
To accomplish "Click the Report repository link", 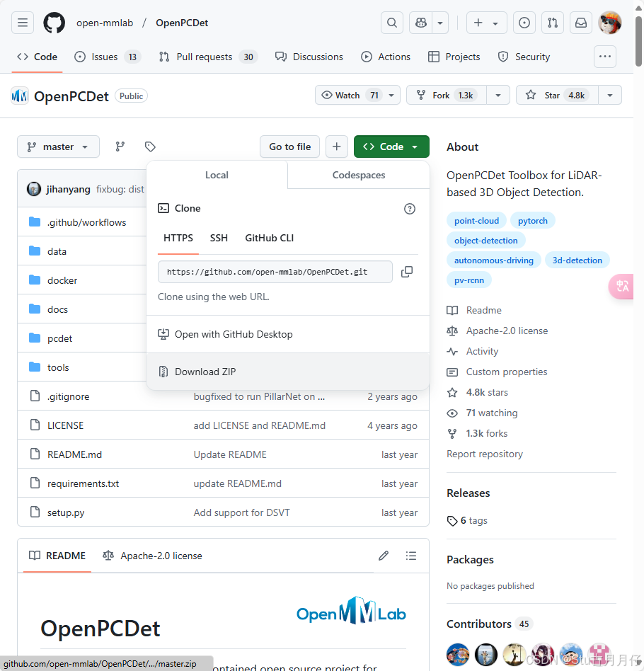I will coord(485,454).
